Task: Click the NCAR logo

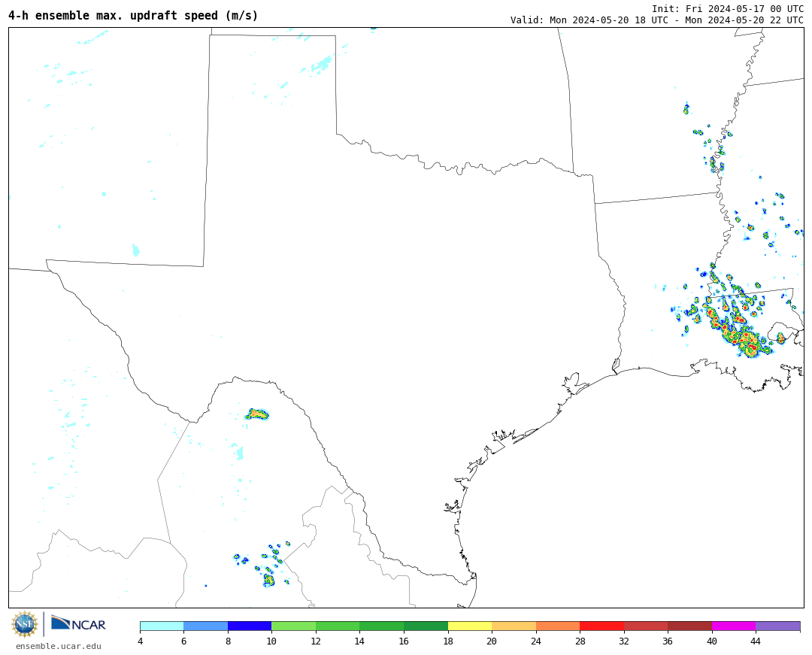Action: point(78,623)
